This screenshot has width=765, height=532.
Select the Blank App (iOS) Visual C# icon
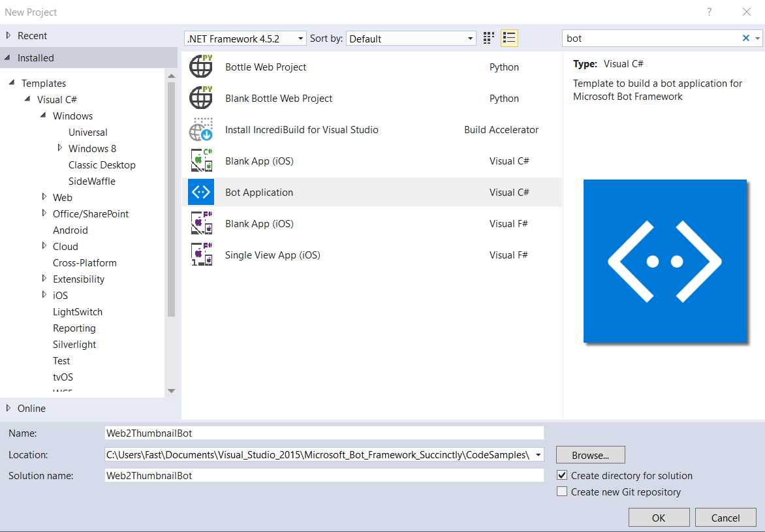point(201,161)
